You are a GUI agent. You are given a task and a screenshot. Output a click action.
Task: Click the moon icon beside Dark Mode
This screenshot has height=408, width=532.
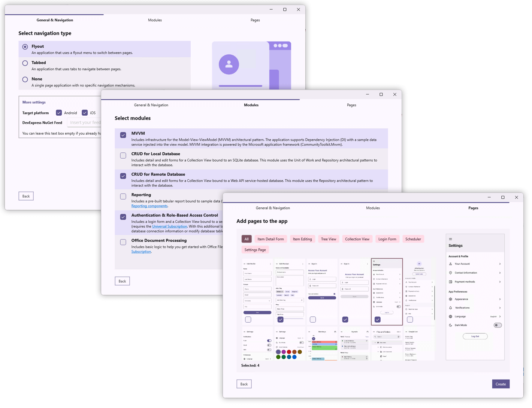[450, 325]
